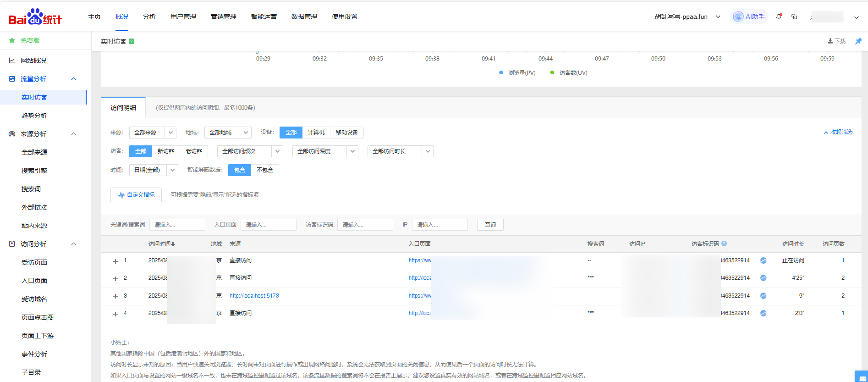Toggle the 浏览量(PV) legend dot
The height and width of the screenshot is (382, 868).
pos(501,72)
